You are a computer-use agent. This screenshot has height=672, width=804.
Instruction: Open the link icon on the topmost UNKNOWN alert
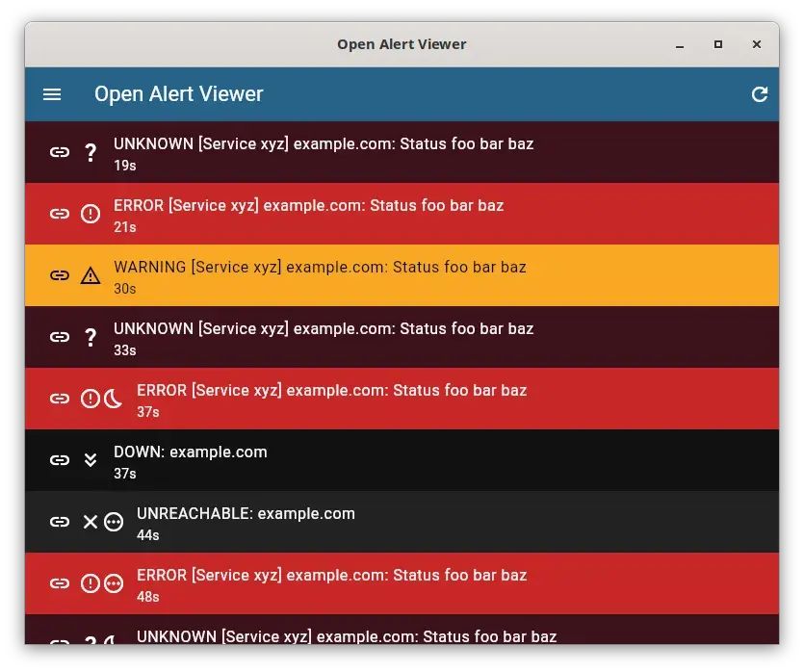(x=59, y=151)
